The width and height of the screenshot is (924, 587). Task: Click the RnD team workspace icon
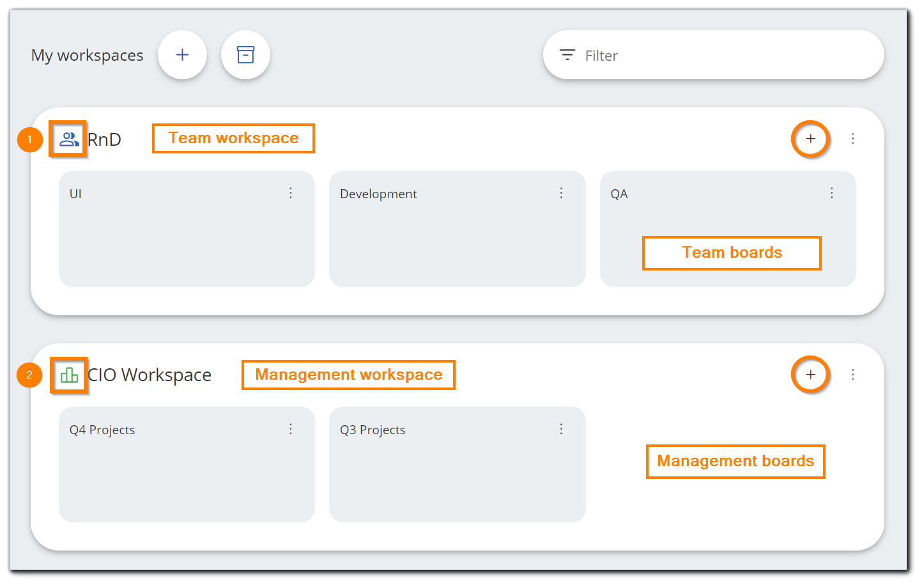click(69, 139)
